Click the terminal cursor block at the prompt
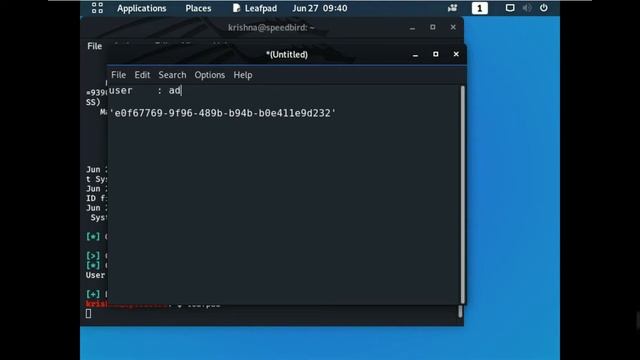The height and width of the screenshot is (360, 640). (89, 313)
